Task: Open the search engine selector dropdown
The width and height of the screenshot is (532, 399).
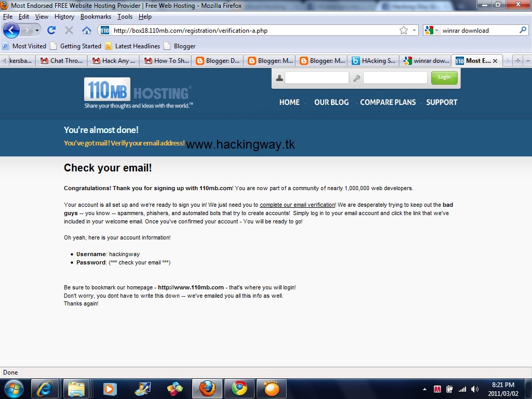Action: point(432,31)
